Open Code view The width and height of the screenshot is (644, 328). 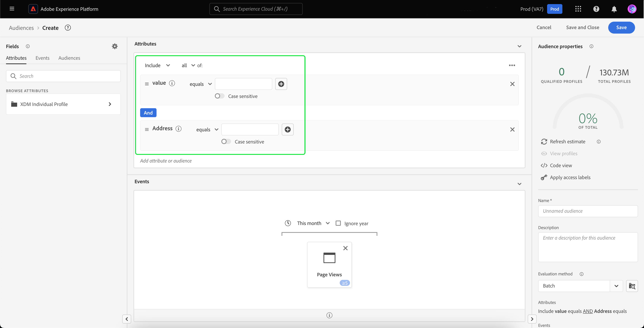pyautogui.click(x=561, y=165)
